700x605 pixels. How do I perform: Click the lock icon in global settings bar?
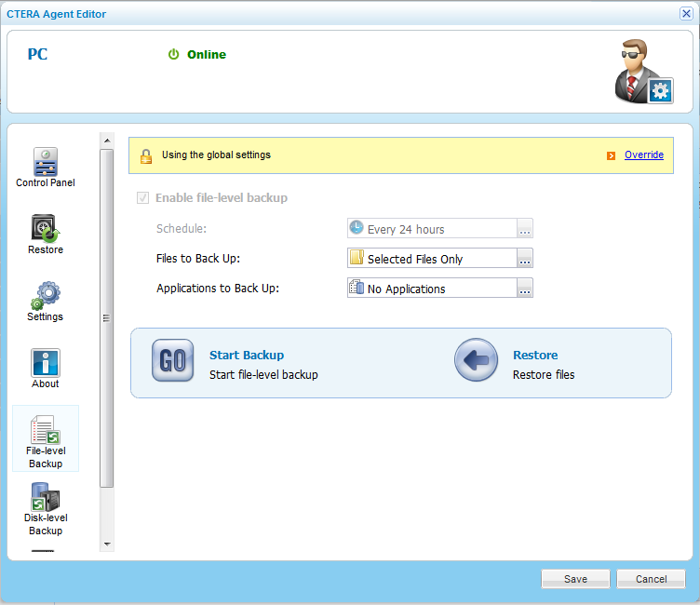146,155
